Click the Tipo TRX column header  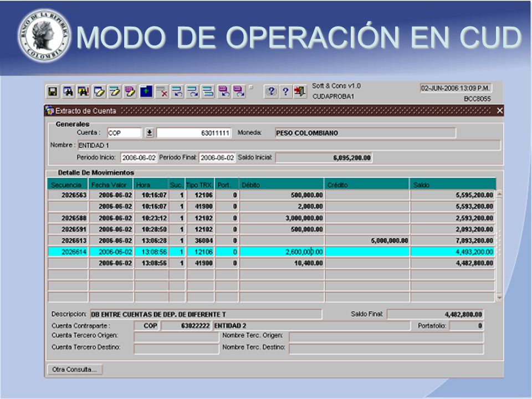click(200, 185)
